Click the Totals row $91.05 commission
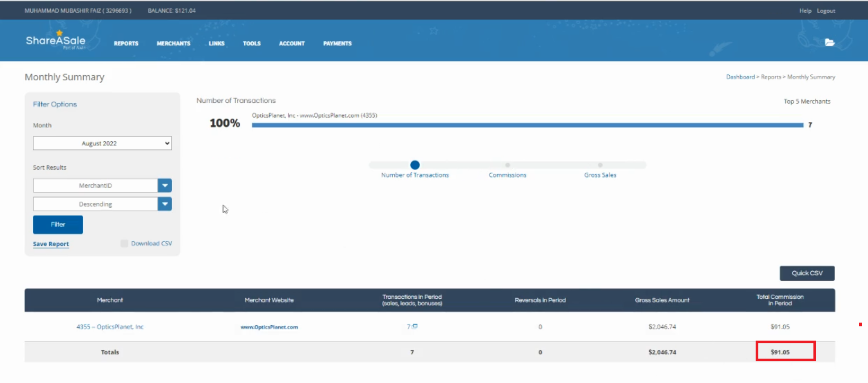Image resolution: width=868 pixels, height=383 pixels. pos(780,352)
